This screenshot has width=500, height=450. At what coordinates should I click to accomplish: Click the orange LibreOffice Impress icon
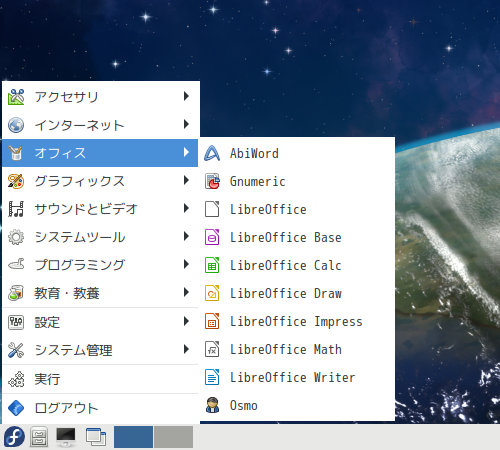(212, 321)
